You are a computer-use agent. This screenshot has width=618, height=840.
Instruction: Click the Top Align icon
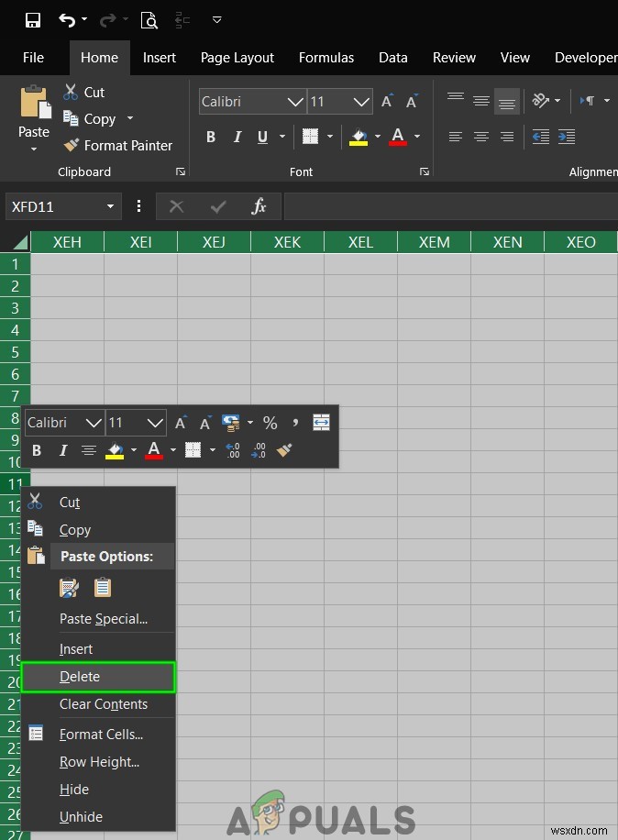pos(456,97)
